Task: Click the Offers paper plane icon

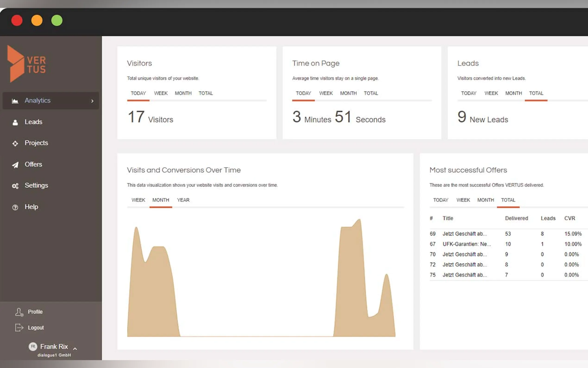Action: [15, 165]
